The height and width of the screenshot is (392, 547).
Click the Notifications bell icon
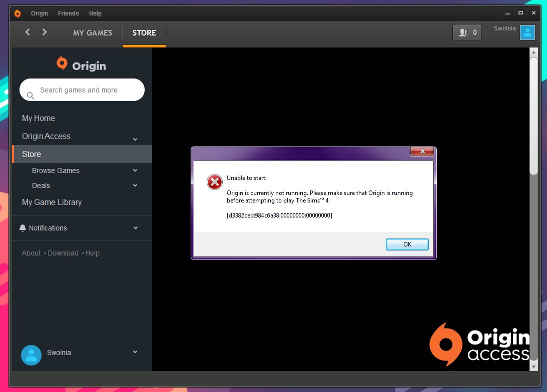23,228
